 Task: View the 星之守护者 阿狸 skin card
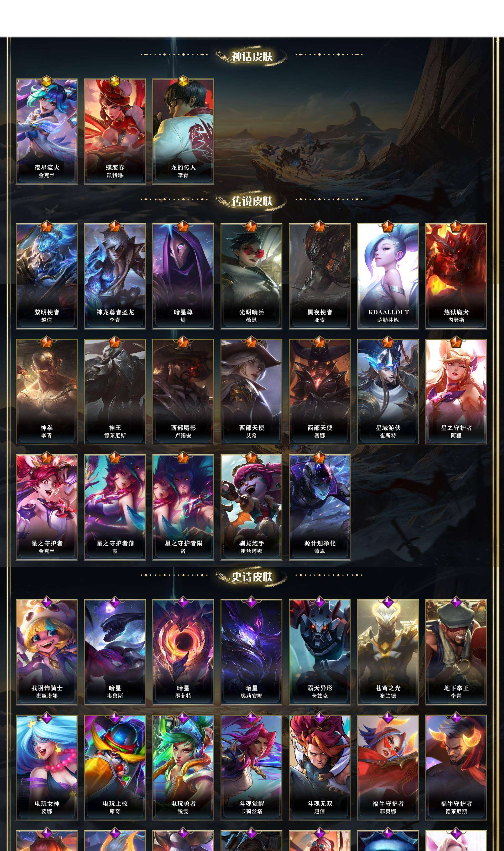click(456, 392)
